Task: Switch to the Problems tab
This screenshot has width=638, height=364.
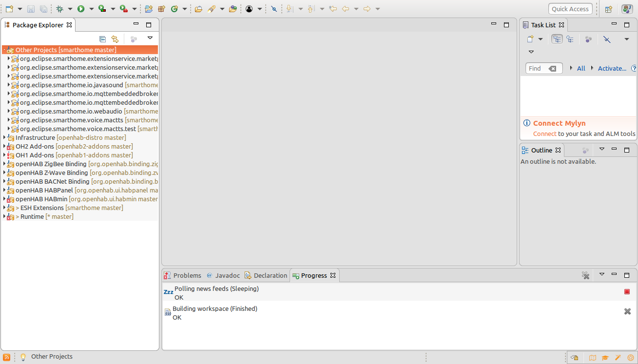Action: click(182, 275)
